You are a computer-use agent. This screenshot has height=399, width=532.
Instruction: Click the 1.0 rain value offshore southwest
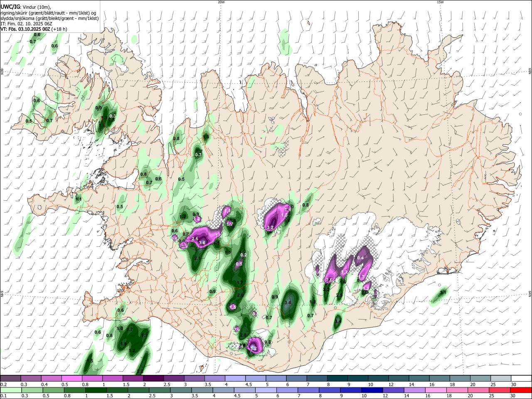[x=120, y=328]
